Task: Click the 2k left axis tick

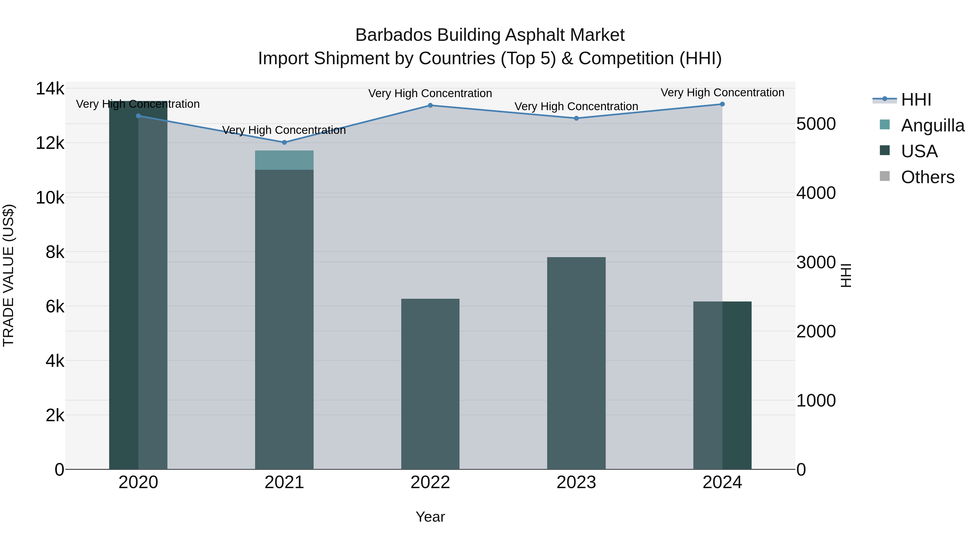Action: [x=55, y=415]
